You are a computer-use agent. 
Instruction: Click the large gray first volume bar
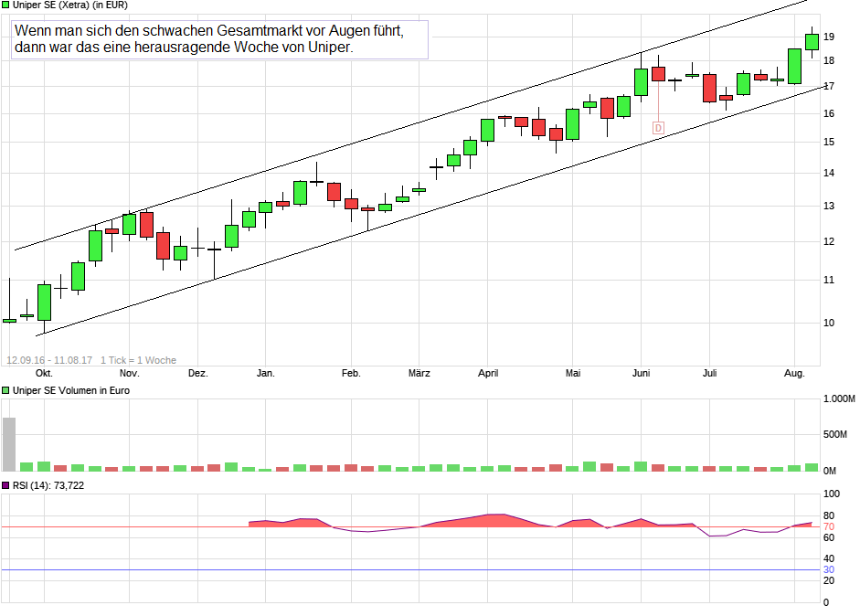click(x=9, y=444)
